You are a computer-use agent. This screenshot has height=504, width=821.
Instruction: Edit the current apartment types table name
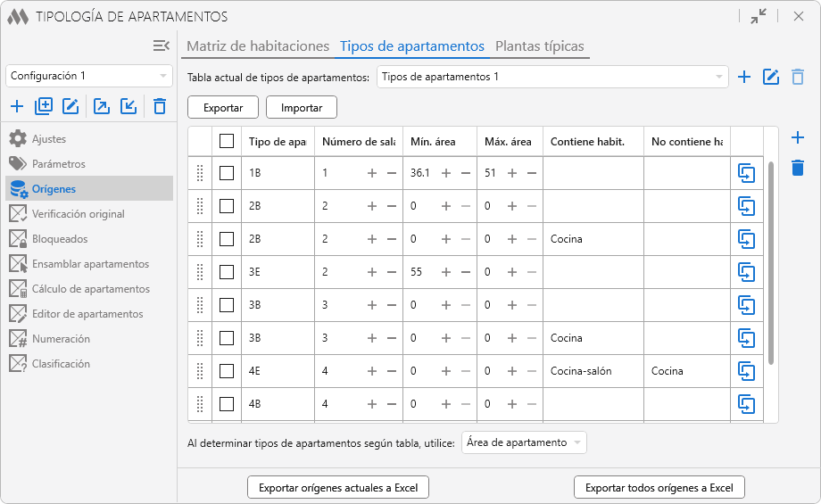tap(772, 78)
